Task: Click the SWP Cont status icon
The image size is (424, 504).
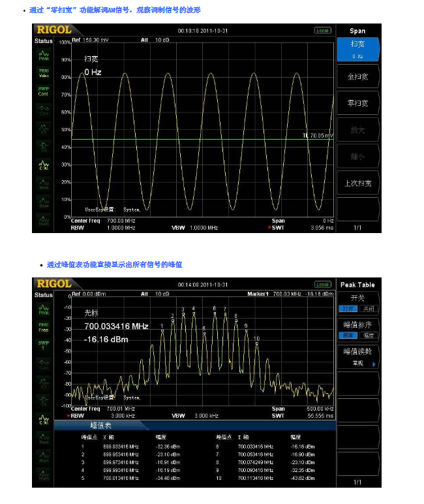Action: [43, 91]
